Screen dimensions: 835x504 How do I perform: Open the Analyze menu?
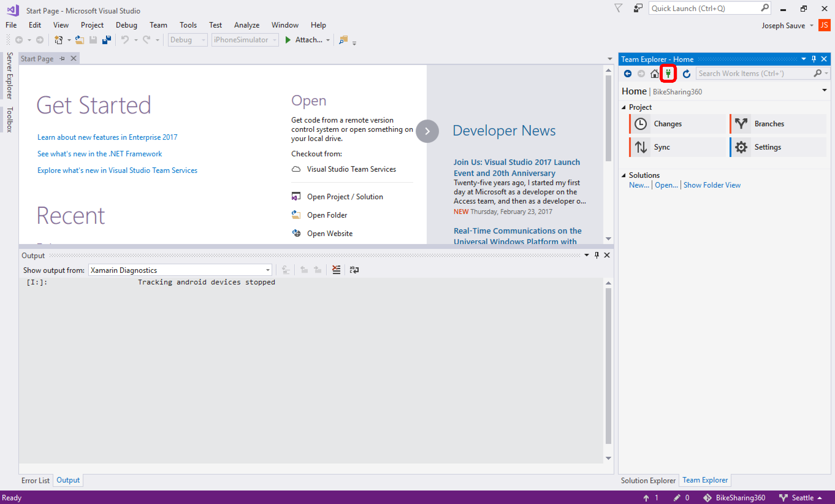pos(247,25)
